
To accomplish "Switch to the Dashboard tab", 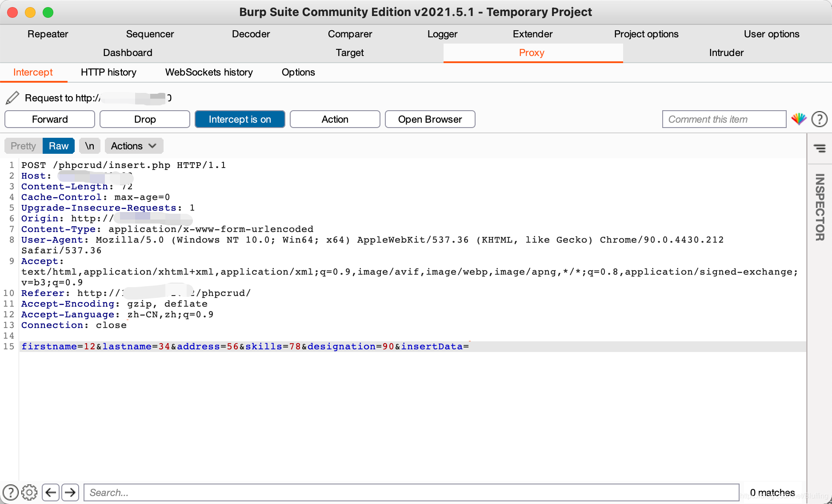I will click(128, 52).
